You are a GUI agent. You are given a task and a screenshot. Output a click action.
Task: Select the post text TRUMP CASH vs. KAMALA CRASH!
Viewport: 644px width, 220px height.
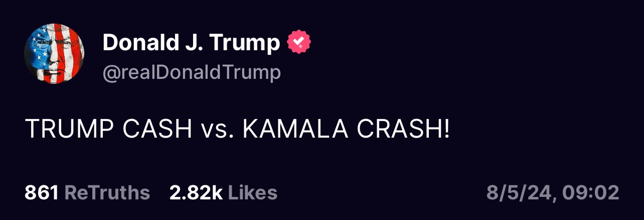[x=238, y=131]
